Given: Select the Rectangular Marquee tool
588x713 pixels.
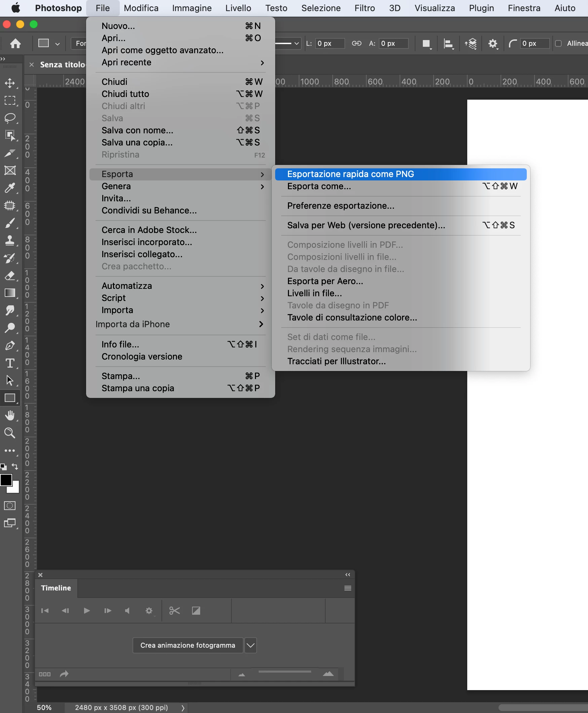Looking at the screenshot, I should click(10, 101).
